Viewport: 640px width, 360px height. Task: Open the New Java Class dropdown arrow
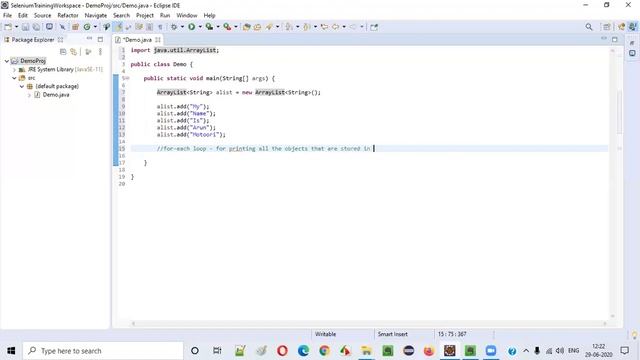pyautogui.click(x=95, y=27)
